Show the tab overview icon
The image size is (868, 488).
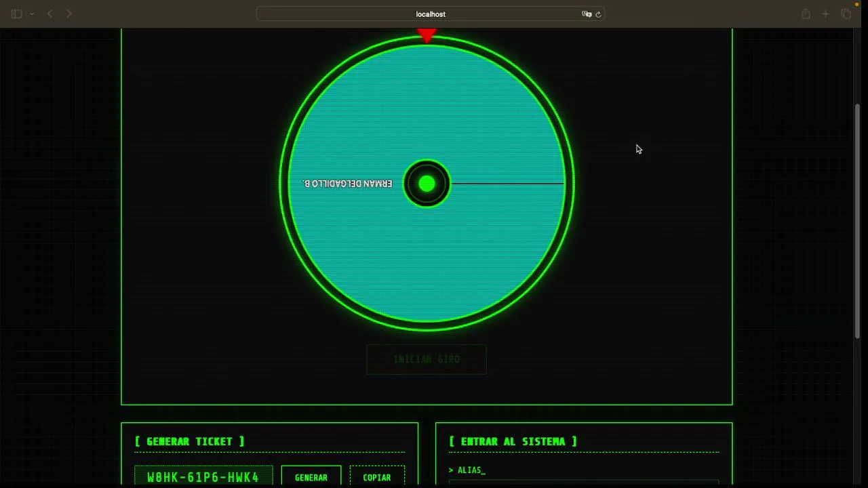click(x=846, y=14)
